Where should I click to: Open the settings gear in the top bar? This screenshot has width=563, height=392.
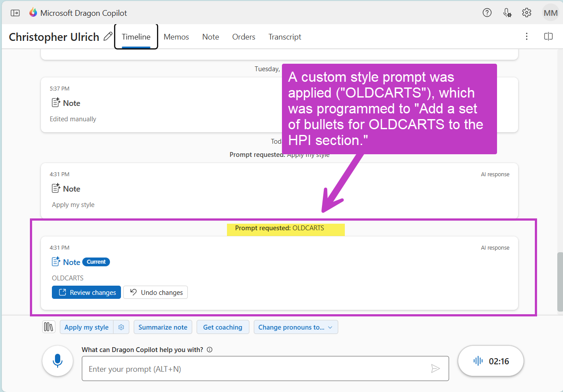tap(526, 13)
